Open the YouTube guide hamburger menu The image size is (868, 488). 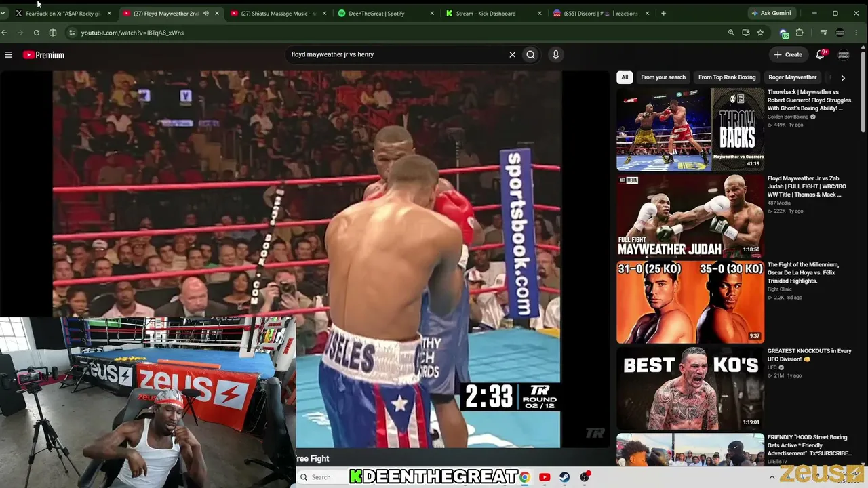point(8,55)
